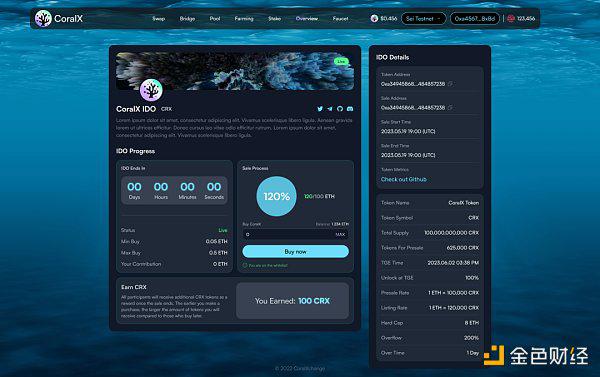The width and height of the screenshot is (600, 377).
Task: Open the Pool section
Action: [x=215, y=18]
